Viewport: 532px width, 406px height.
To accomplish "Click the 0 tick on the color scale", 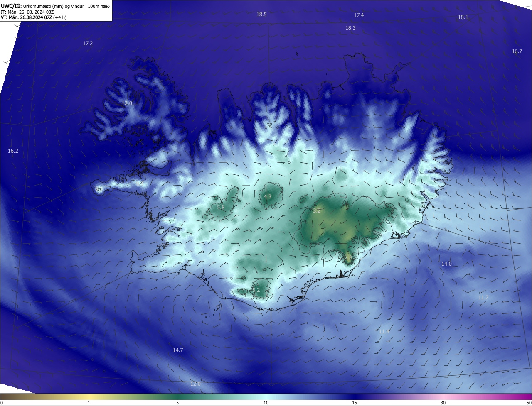I will [x=1, y=403].
